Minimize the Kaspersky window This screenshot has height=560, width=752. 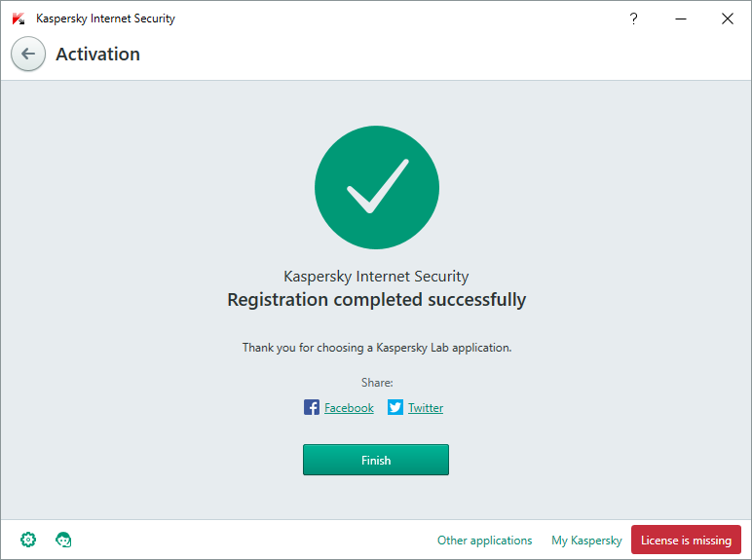click(681, 19)
